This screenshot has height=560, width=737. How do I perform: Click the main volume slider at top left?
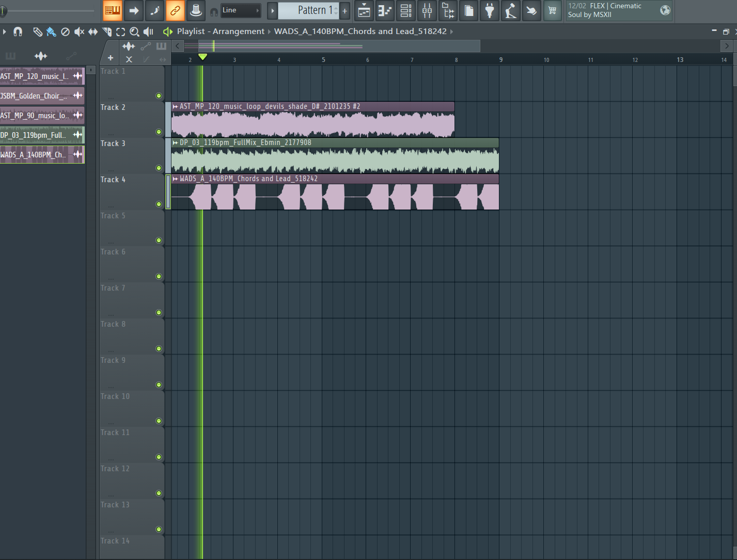pyautogui.click(x=48, y=10)
